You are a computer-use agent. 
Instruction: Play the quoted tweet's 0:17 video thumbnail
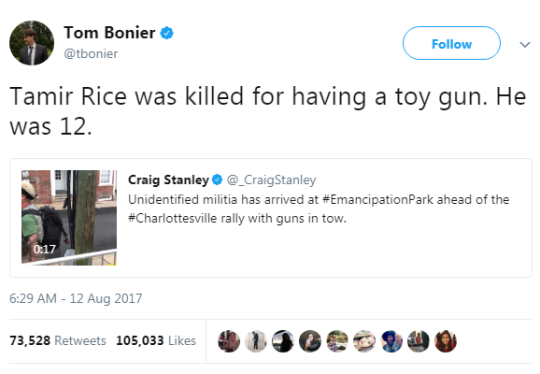[x=69, y=218]
